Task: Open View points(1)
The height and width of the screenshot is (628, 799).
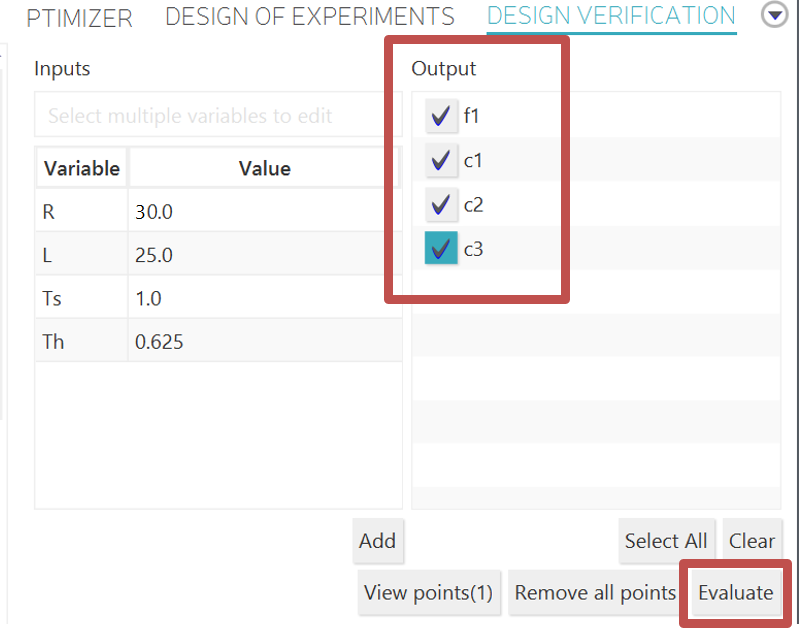Action: [428, 593]
